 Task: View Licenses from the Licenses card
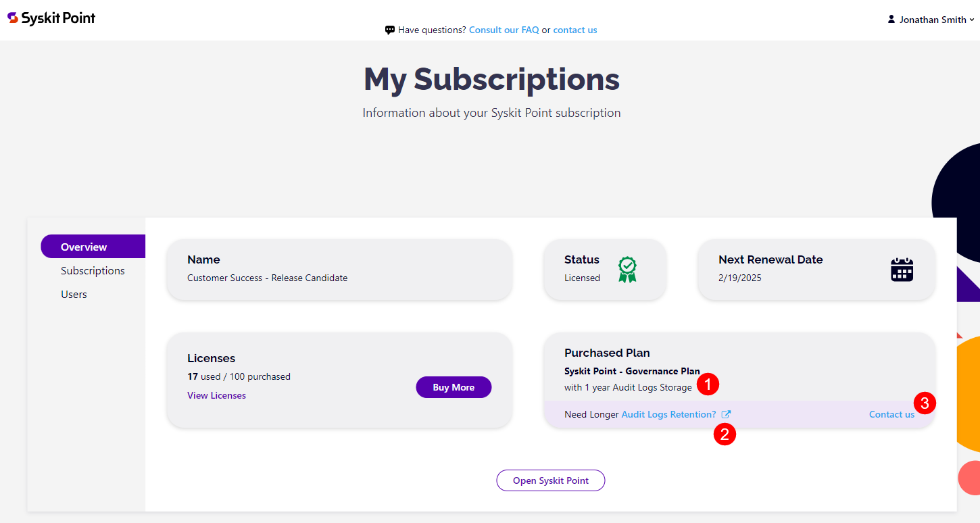coord(216,395)
